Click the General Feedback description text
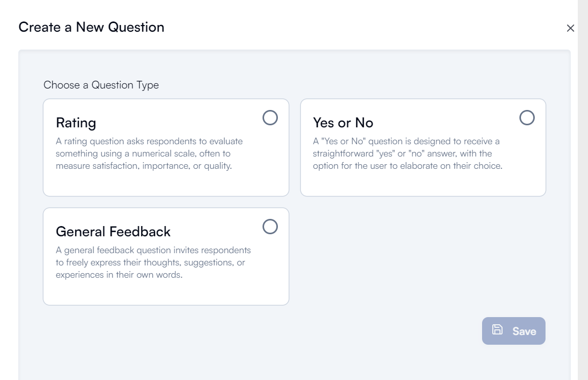588x380 pixels. click(154, 262)
